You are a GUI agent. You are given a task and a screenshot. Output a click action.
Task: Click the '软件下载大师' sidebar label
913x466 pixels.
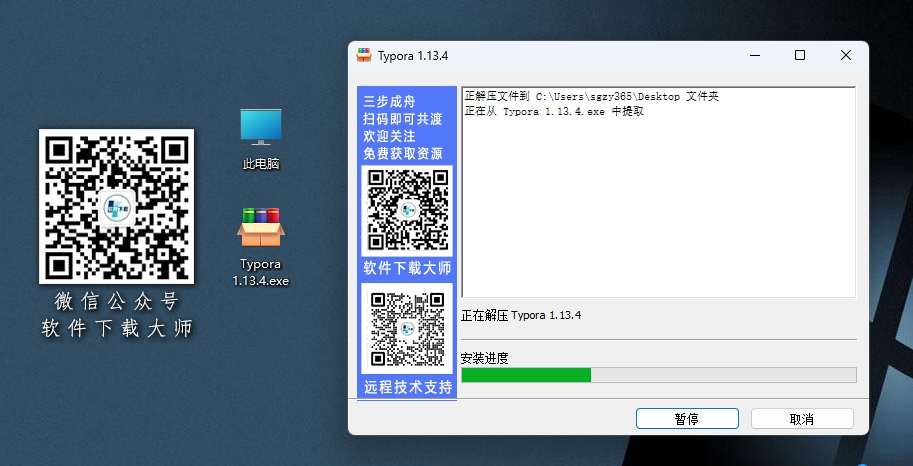pos(407,269)
